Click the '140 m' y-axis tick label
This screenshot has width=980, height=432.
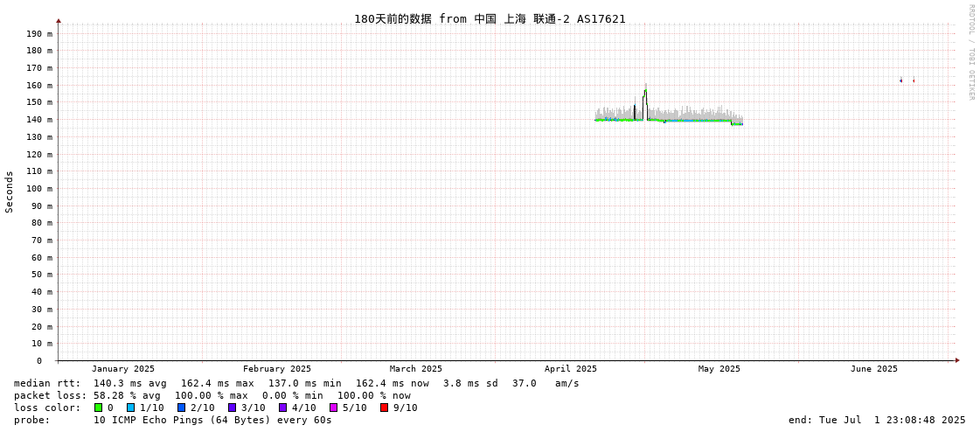(x=39, y=120)
